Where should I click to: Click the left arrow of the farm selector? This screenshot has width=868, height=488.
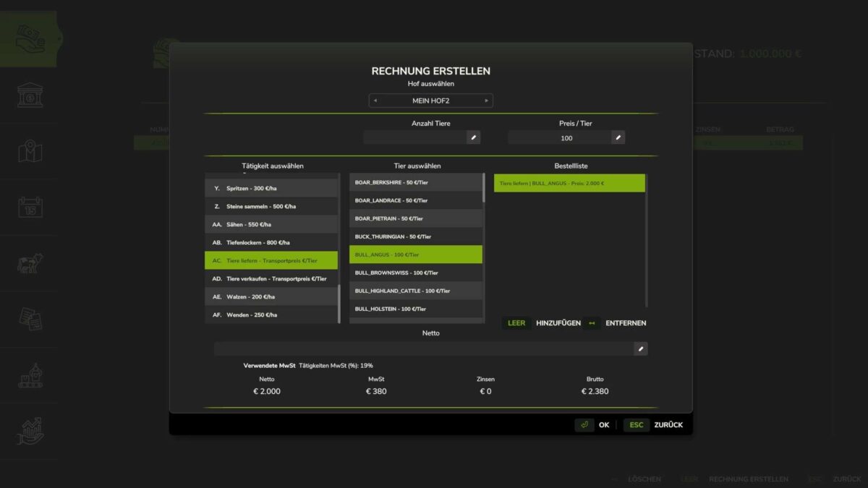coord(375,100)
